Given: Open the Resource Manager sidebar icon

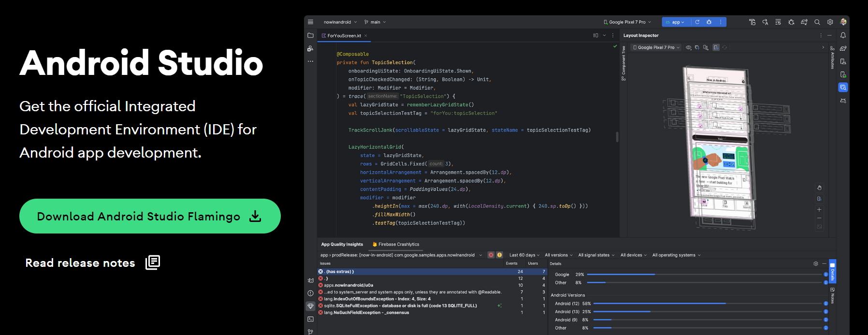Looking at the screenshot, I should (310, 48).
